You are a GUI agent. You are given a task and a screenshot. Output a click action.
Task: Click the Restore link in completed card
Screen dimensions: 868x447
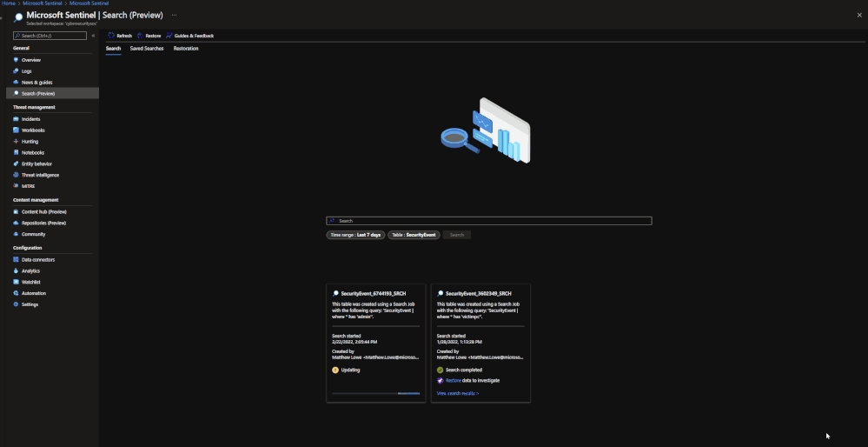point(454,381)
